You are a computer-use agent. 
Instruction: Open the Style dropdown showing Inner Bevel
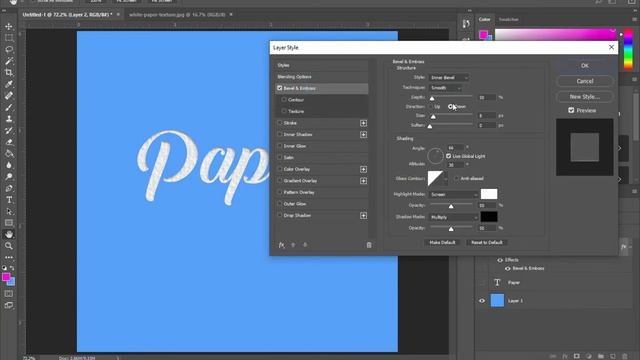point(448,78)
